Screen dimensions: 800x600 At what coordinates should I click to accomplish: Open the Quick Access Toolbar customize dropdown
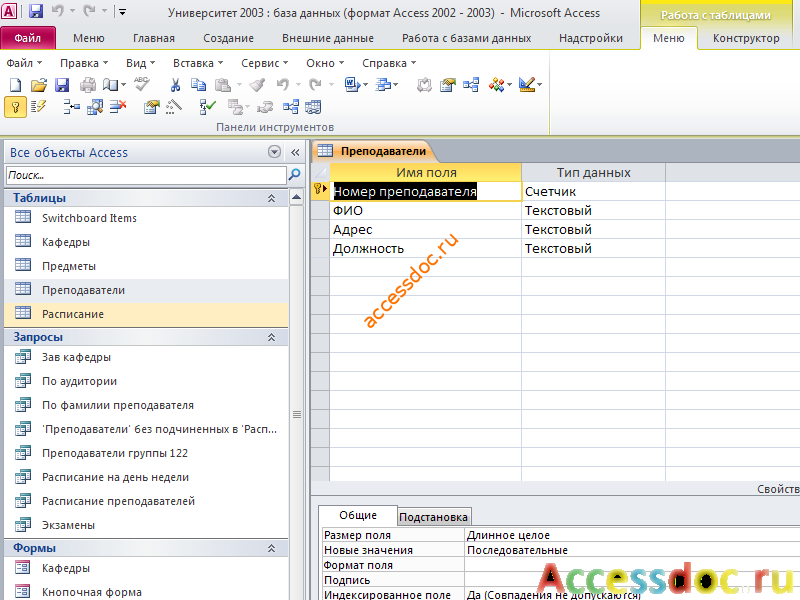[122, 11]
